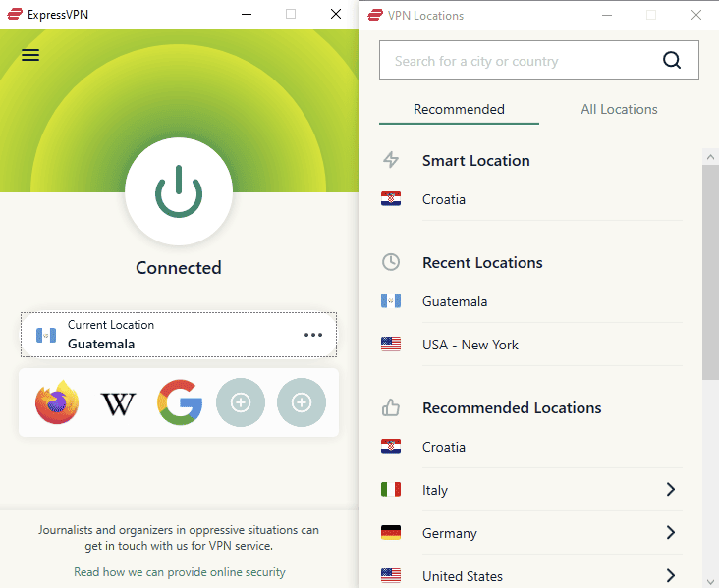
Task: Click the Recommended Locations thumbs-up icon
Action: click(391, 407)
